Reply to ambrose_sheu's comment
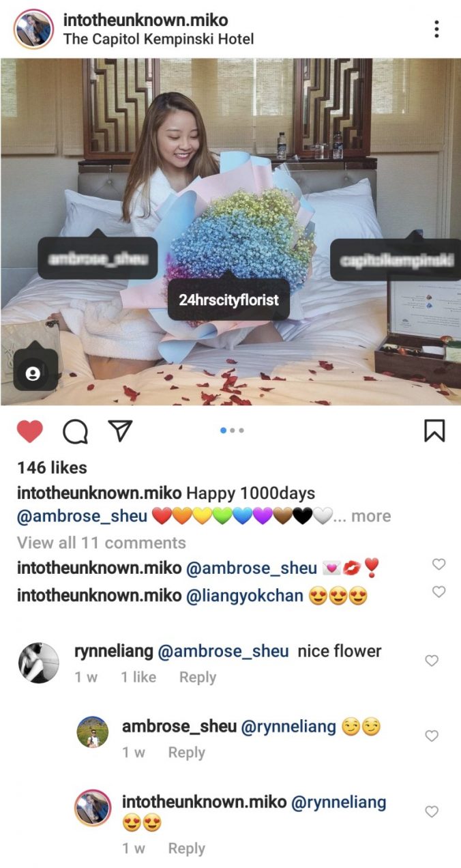This screenshot has width=461, height=868. click(x=186, y=752)
